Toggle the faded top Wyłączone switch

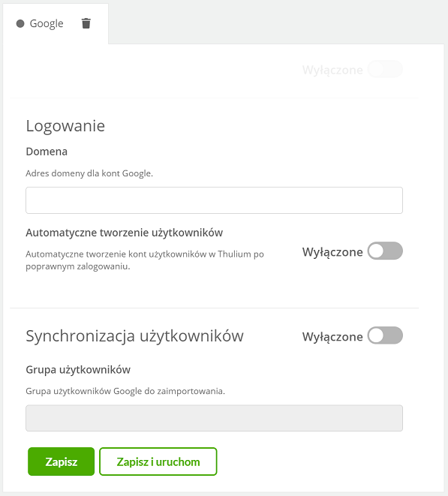(x=385, y=69)
